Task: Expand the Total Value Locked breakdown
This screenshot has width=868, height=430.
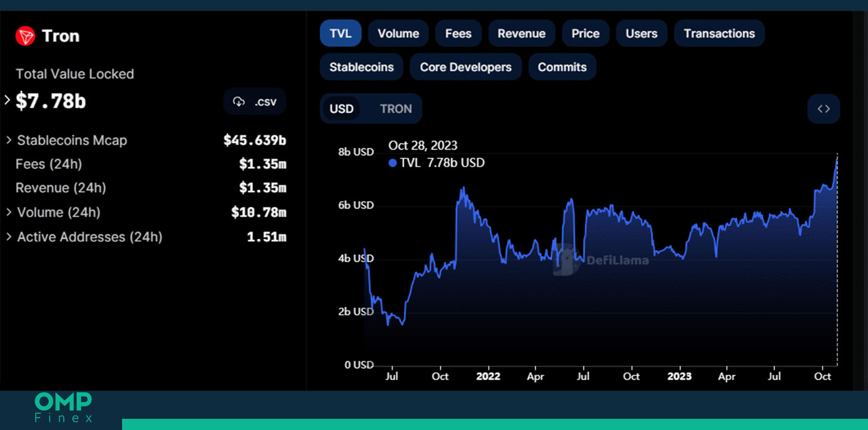Action: [7, 100]
